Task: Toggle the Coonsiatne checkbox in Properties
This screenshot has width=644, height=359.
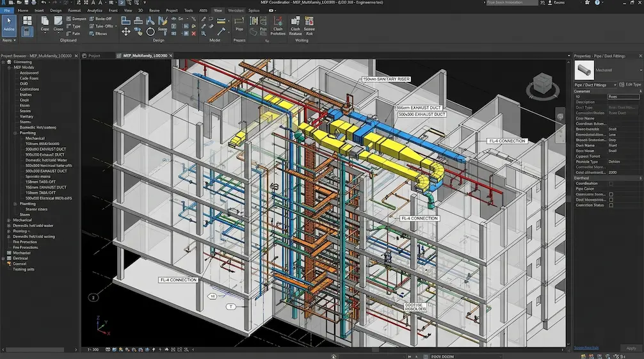Action: pyautogui.click(x=611, y=195)
